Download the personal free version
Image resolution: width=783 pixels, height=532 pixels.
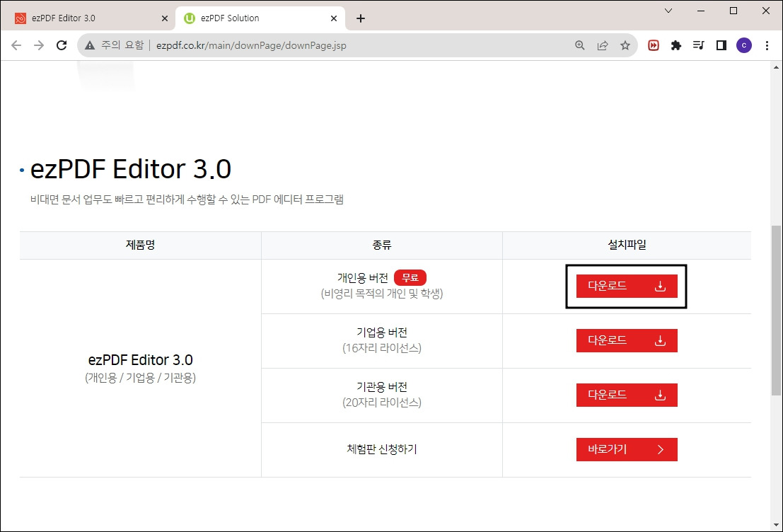coord(625,286)
